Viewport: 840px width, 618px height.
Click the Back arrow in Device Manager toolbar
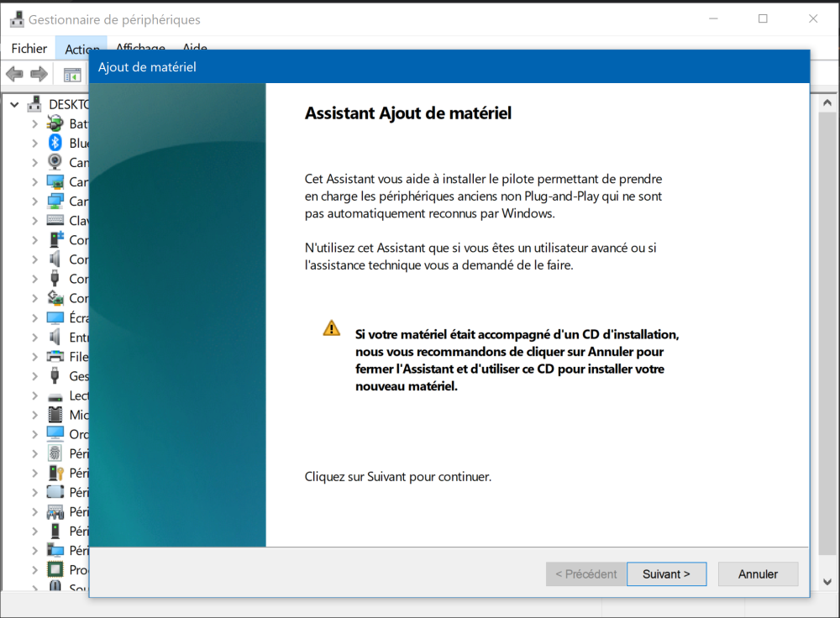pos(14,74)
